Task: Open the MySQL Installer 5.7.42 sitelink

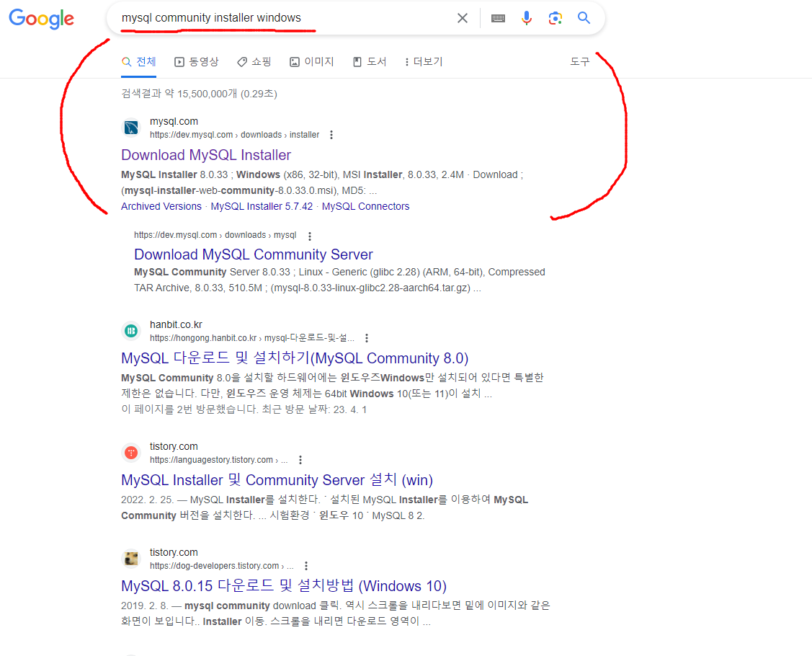Action: 262,206
